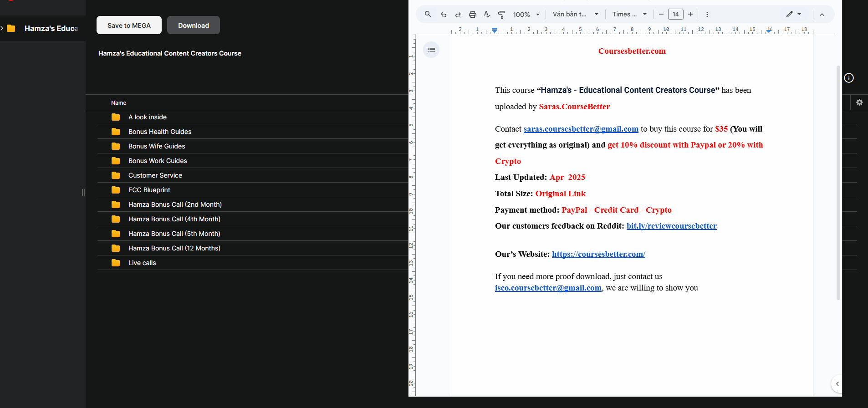This screenshot has width=868, height=408.
Task: Expand side panel with bottom-right chevron
Action: click(837, 384)
